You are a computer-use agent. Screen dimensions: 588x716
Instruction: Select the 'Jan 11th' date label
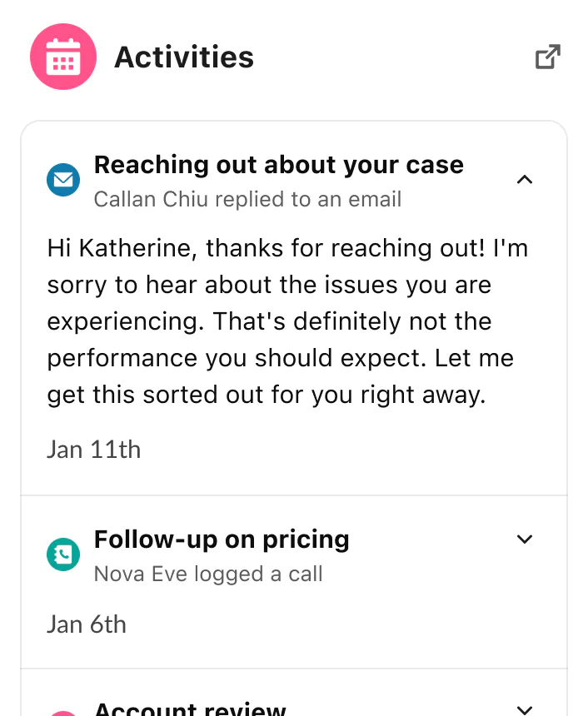[93, 450]
